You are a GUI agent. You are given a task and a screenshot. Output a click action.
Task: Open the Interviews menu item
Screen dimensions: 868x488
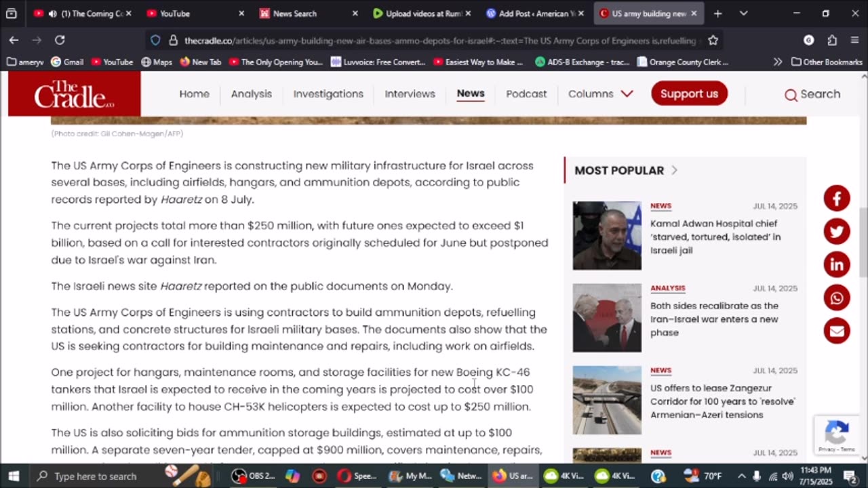pyautogui.click(x=410, y=94)
